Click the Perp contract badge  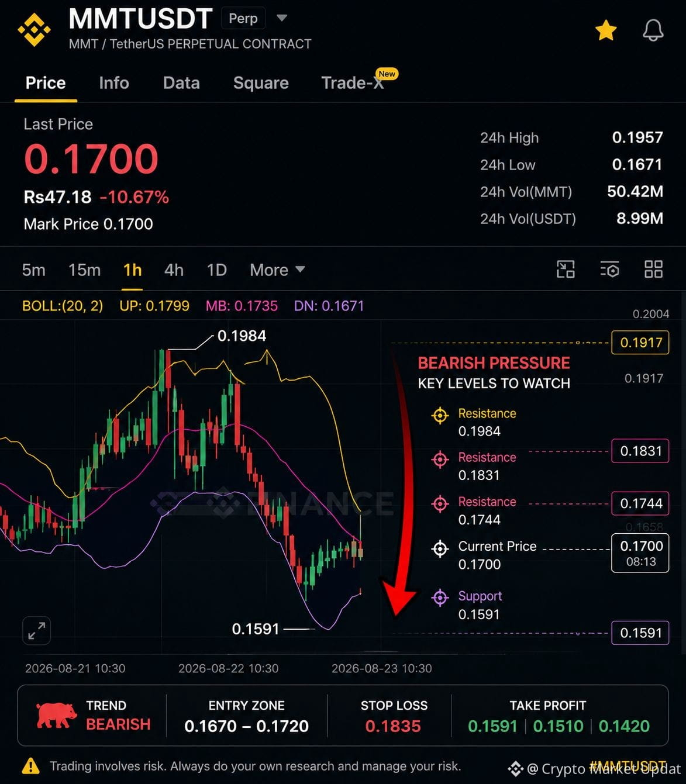(x=243, y=18)
